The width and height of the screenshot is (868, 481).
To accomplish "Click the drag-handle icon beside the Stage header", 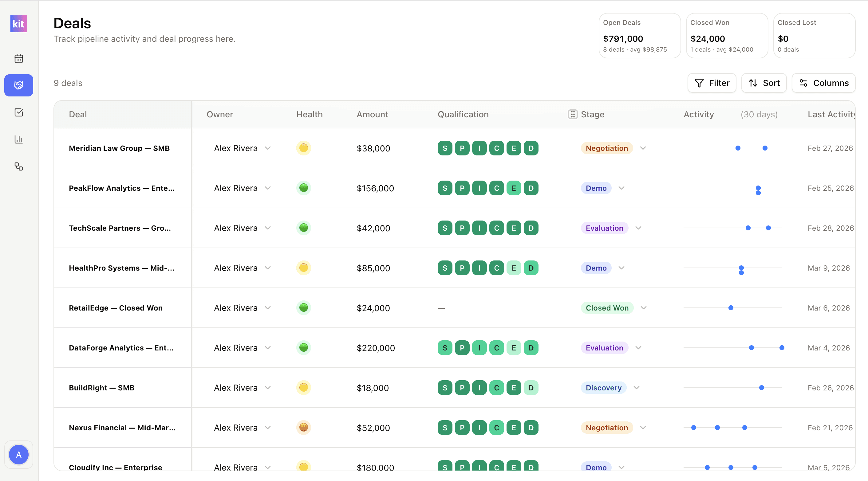I will tap(573, 114).
